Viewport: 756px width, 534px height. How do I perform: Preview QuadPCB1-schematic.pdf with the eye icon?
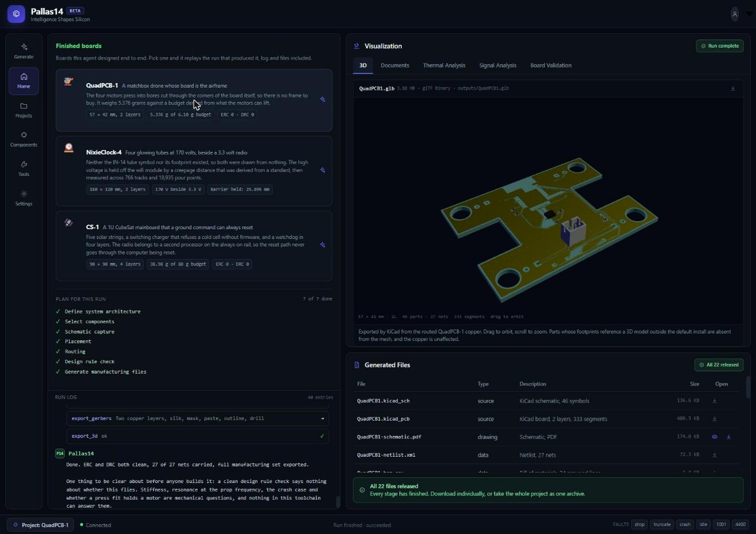714,437
